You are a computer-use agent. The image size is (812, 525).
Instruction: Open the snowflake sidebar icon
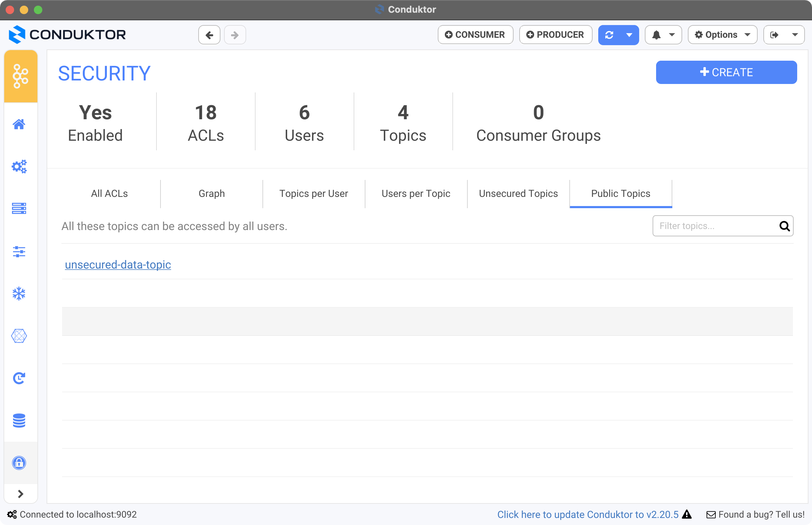coord(19,294)
